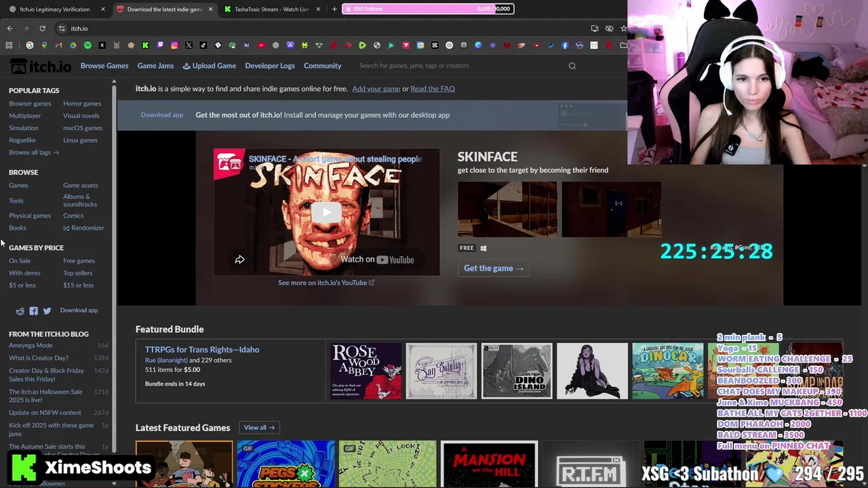868x488 pixels.
Task: Open Community in the nav bar
Action: 323,66
